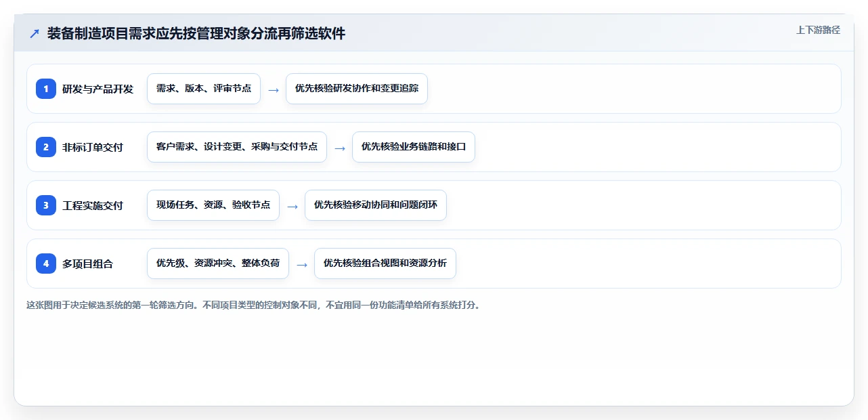Click the 工程实施交付 row label

93,205
